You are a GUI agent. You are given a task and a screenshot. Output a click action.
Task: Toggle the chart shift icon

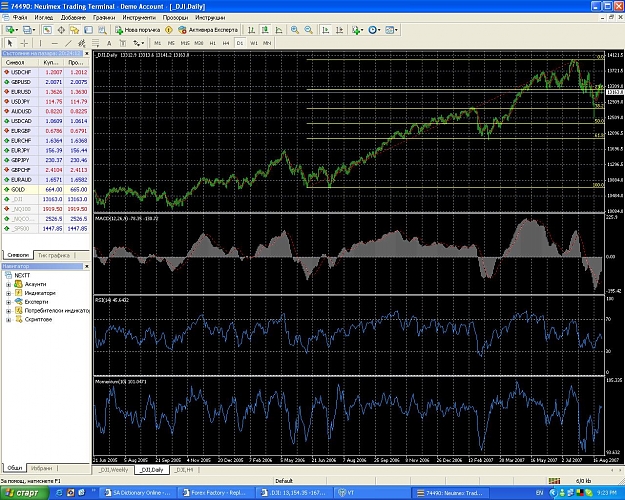[x=340, y=30]
